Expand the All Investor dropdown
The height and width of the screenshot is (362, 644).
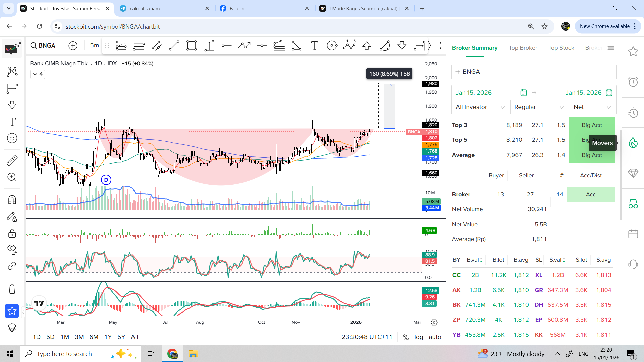(480, 107)
